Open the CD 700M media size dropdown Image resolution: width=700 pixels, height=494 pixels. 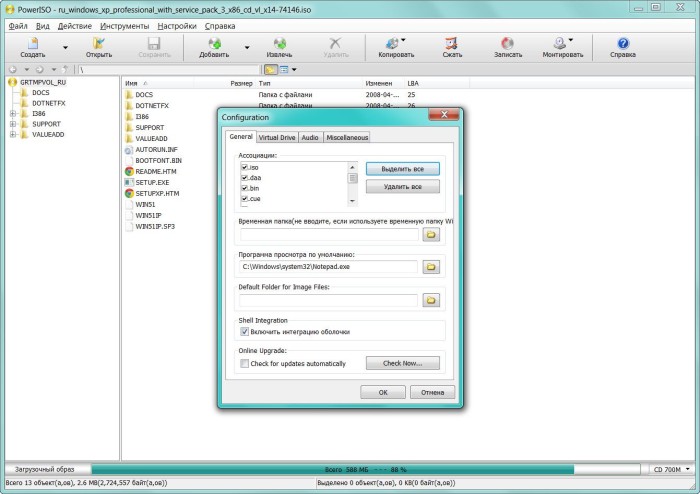(670, 468)
